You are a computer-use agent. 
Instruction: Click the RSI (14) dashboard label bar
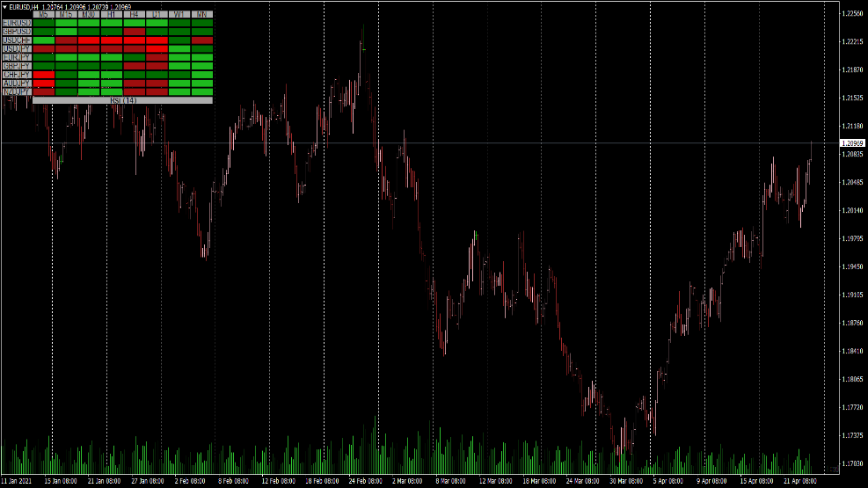pos(123,100)
